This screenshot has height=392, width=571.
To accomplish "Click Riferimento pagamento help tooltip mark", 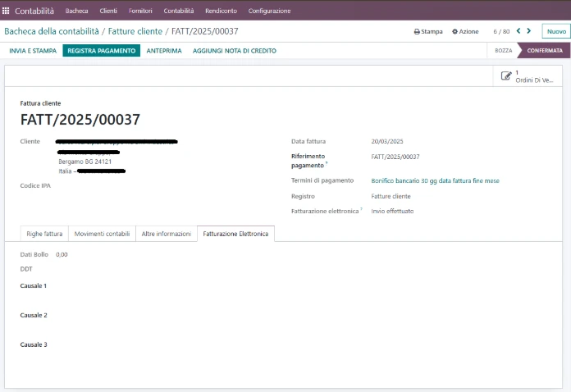I will tap(327, 163).
